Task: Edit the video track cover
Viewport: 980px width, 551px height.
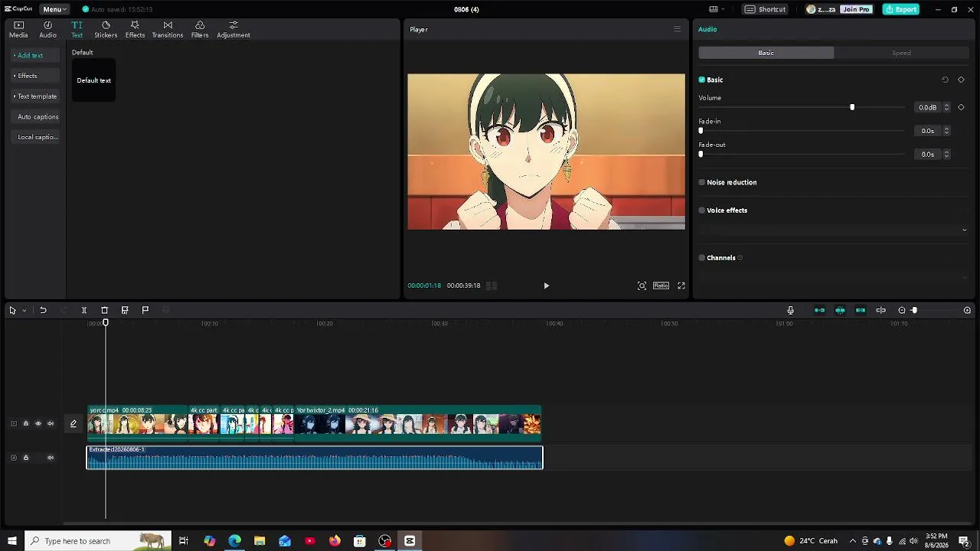Action: (73, 423)
